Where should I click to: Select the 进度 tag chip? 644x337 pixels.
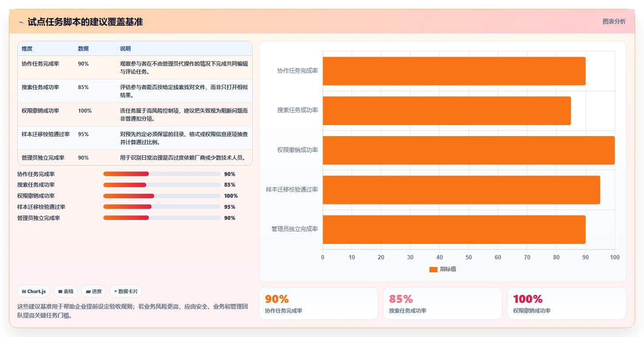tap(94, 291)
